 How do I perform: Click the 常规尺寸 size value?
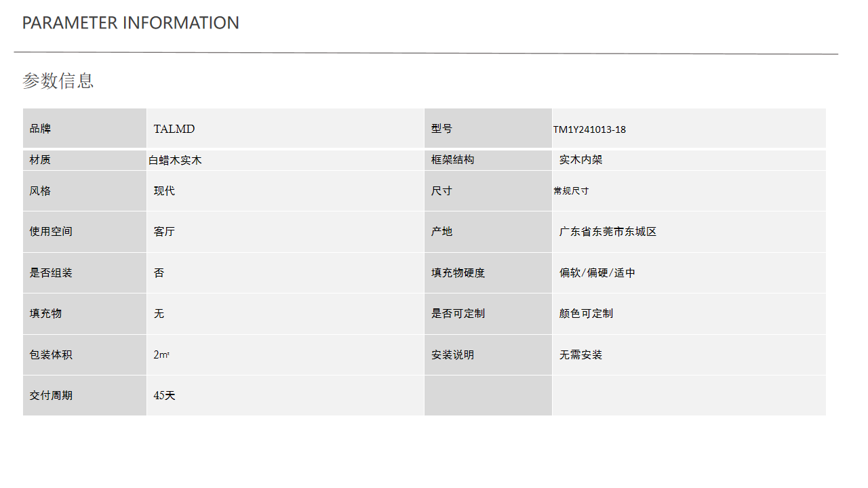coord(571,191)
